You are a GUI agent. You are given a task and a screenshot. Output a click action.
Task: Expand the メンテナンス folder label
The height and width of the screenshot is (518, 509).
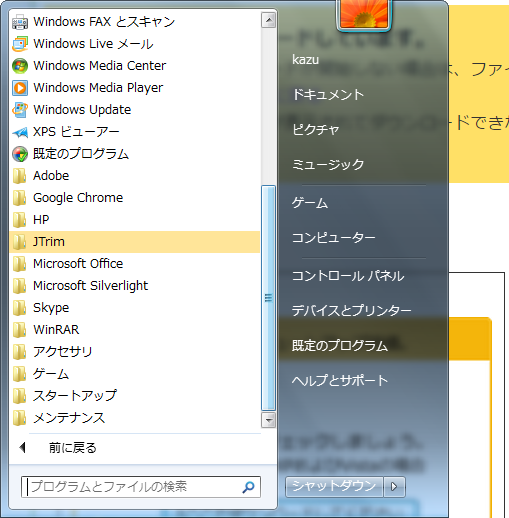[x=69, y=418]
